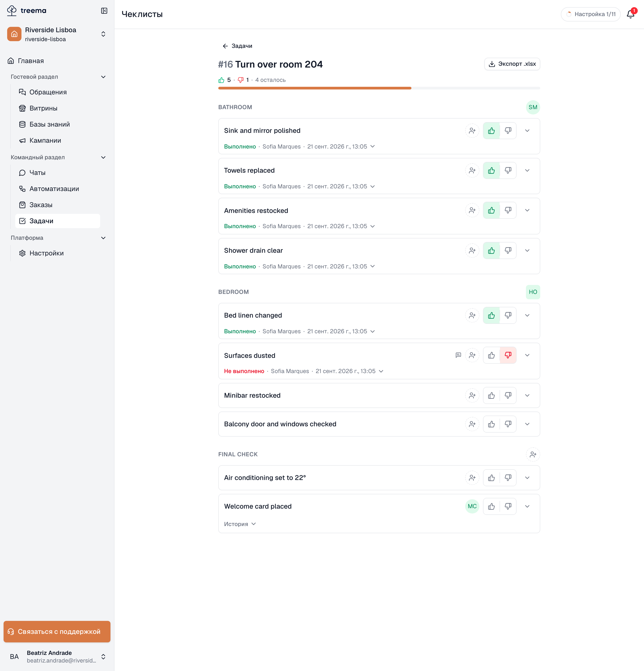
Task: Open the notifications bell
Action: tap(631, 14)
